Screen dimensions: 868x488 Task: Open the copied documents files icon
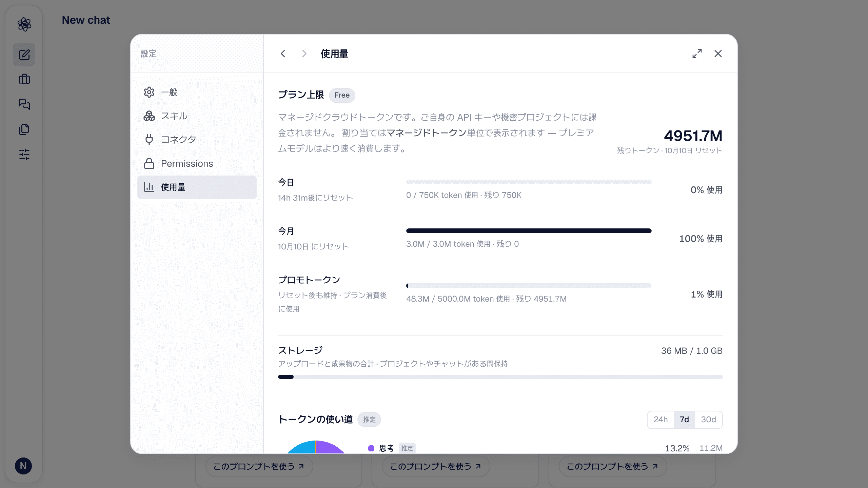(24, 129)
